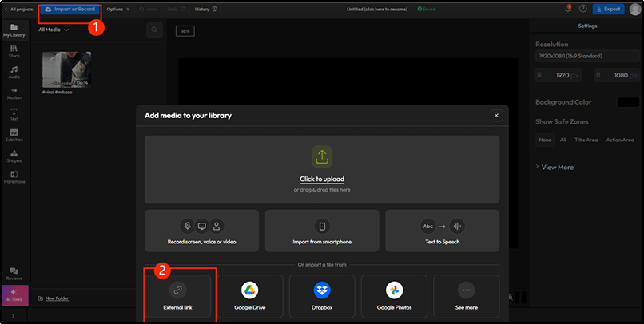Go back to All projects
The image size is (644, 324).
pos(19,9)
